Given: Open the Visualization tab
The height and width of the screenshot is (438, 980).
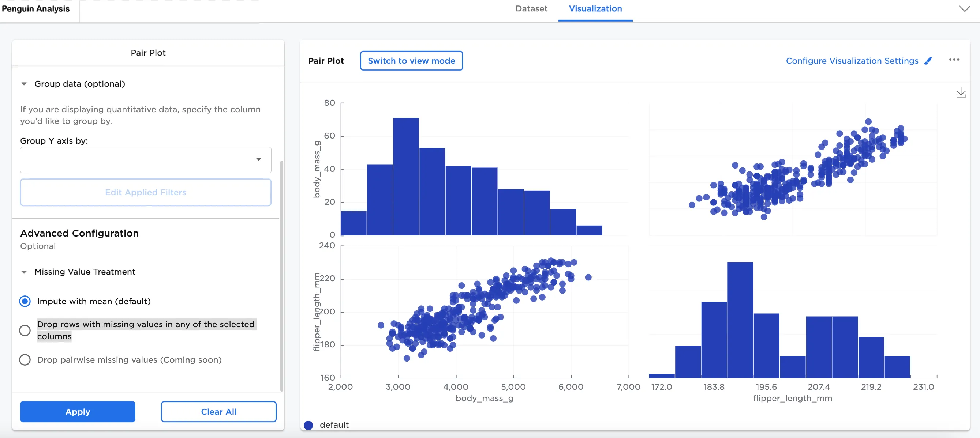Looking at the screenshot, I should tap(595, 9).
